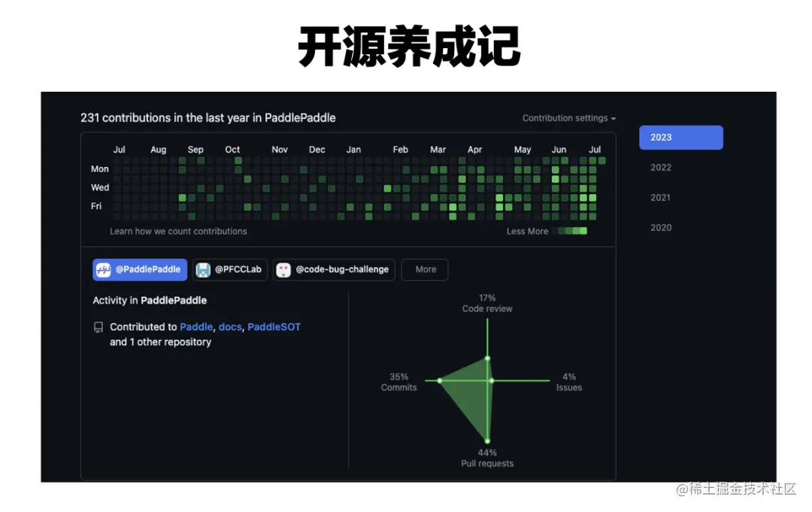The image size is (812, 512).
Task: Click the Fri row label in graph
Action: (x=96, y=206)
